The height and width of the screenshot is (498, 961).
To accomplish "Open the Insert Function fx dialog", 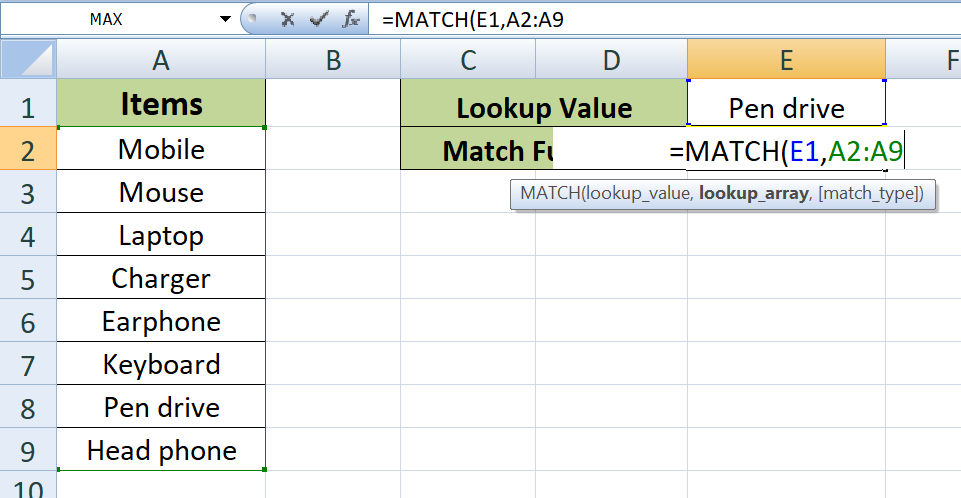I will click(351, 19).
